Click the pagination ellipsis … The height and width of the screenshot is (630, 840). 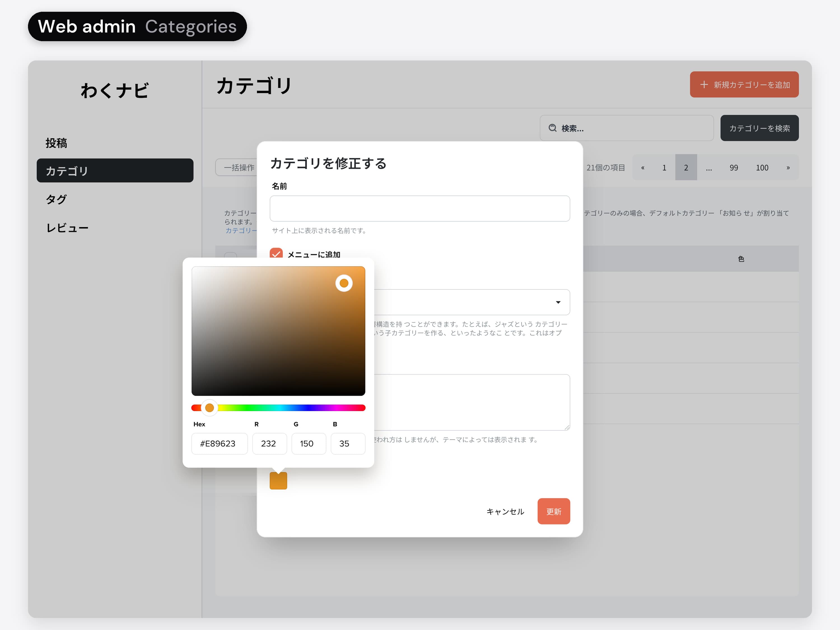[x=709, y=167]
